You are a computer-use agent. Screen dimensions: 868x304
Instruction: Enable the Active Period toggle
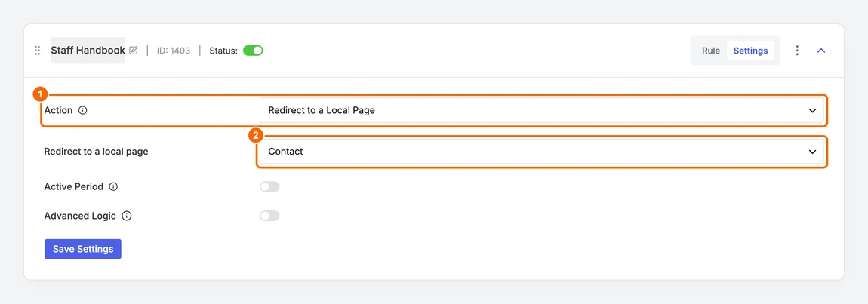269,186
